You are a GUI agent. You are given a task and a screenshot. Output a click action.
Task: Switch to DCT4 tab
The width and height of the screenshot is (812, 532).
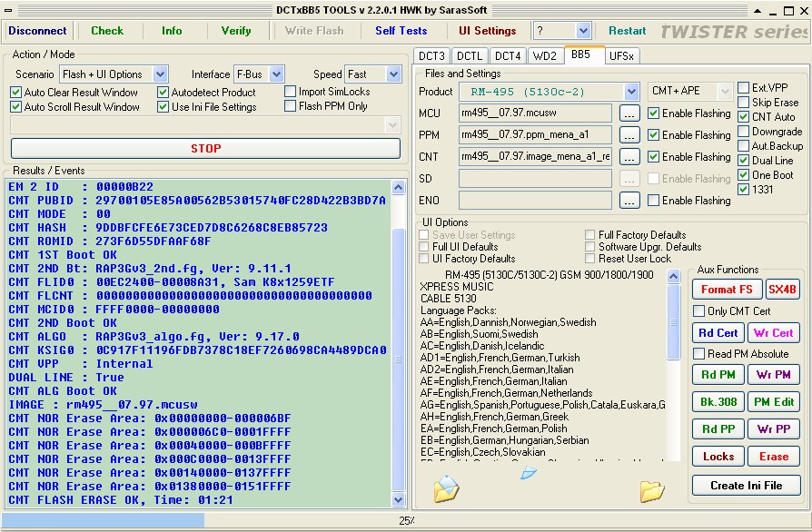click(508, 56)
